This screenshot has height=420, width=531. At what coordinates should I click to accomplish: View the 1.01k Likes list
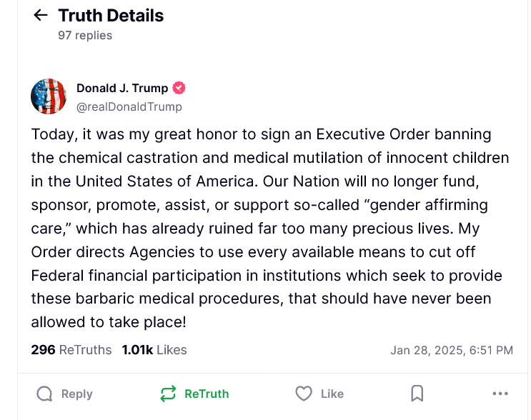[x=154, y=350]
